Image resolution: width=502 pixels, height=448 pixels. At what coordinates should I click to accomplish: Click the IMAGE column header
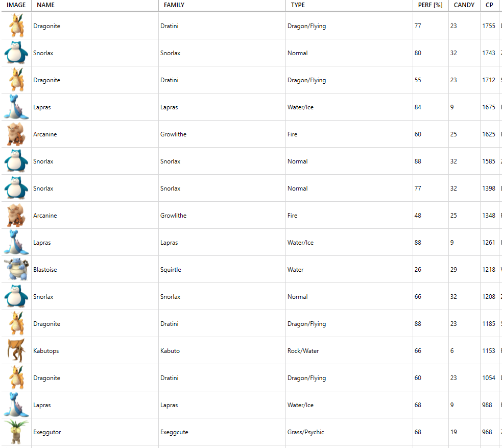point(16,5)
